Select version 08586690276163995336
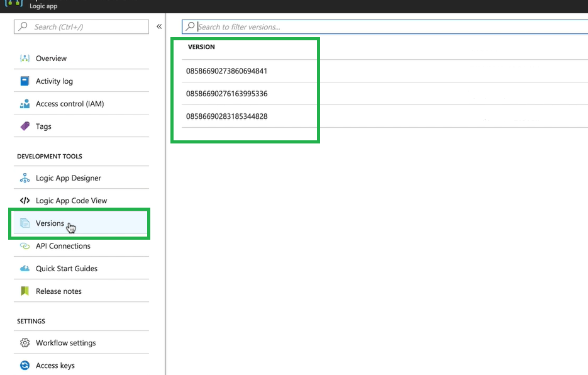The width and height of the screenshot is (588, 375). [226, 94]
